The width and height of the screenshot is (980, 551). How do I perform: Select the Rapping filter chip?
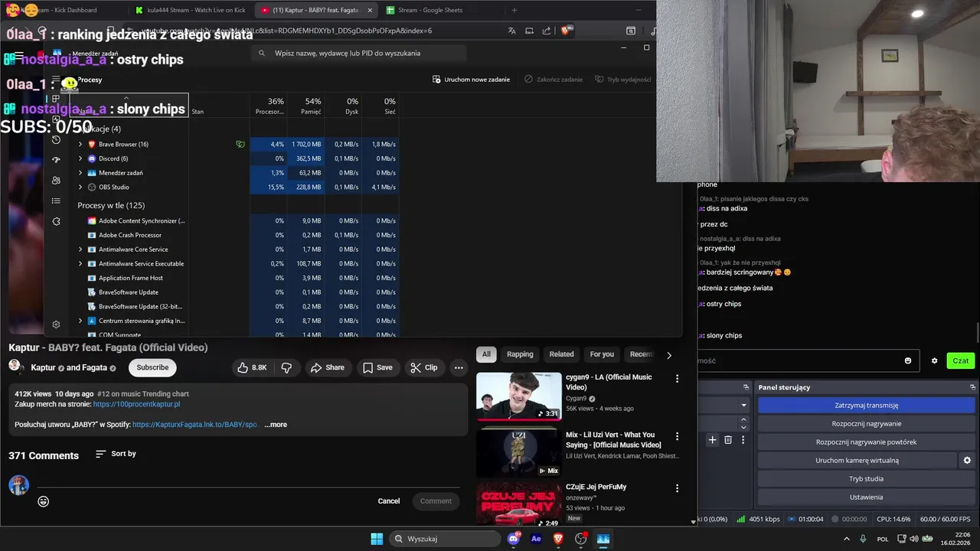tap(520, 354)
